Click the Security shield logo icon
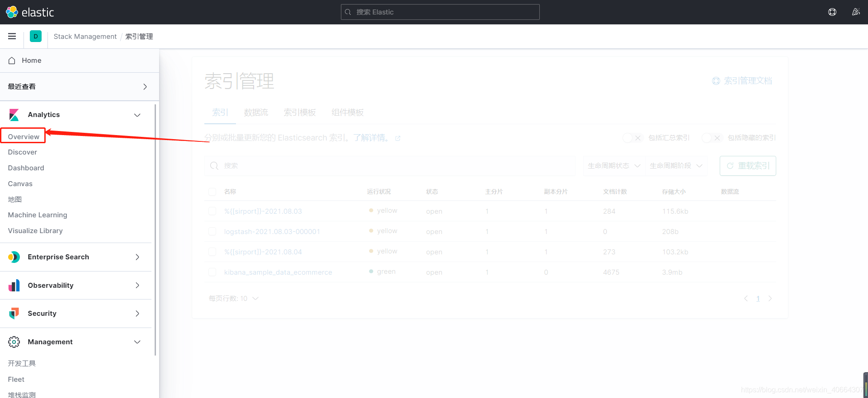Image resolution: width=868 pixels, height=398 pixels. [14, 314]
